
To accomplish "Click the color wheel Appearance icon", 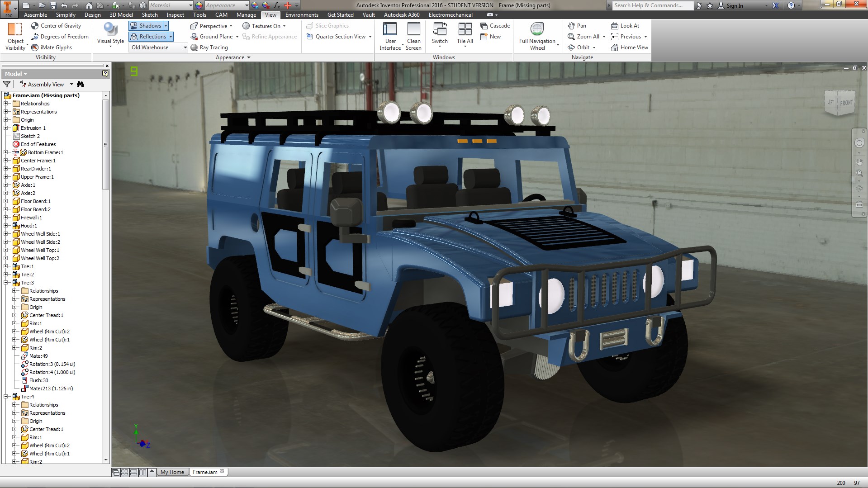I will [x=199, y=5].
